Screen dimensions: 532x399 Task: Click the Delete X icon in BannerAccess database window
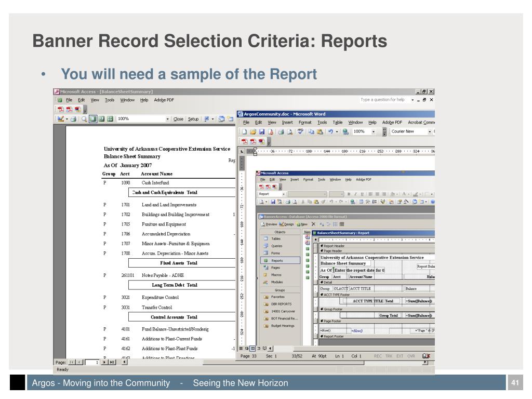pyautogui.click(x=313, y=224)
